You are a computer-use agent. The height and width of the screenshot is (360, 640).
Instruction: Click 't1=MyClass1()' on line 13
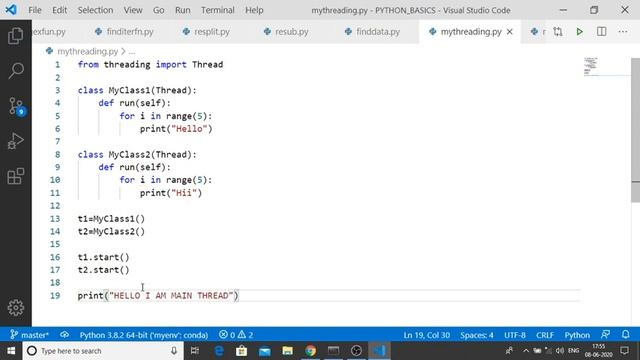tap(111, 219)
